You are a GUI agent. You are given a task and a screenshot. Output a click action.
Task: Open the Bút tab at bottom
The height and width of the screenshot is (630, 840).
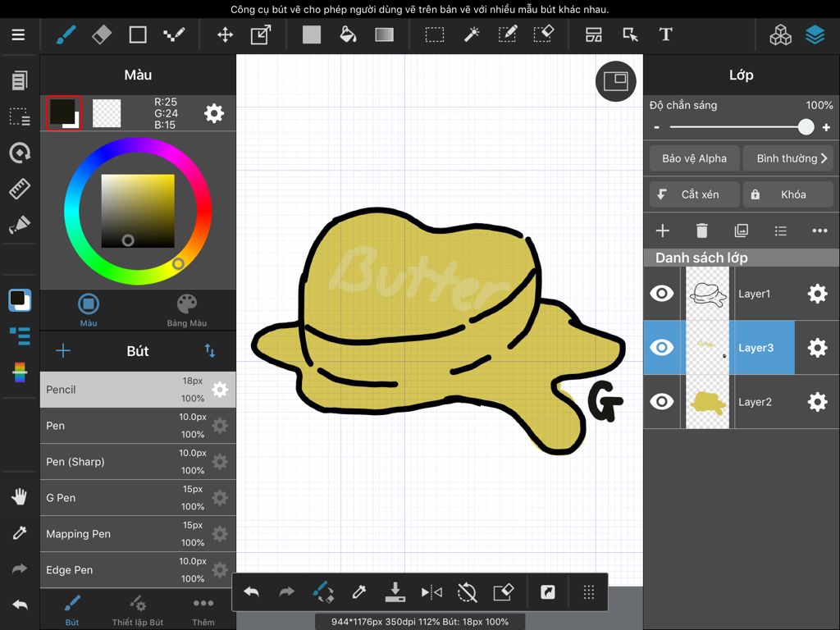(x=72, y=610)
